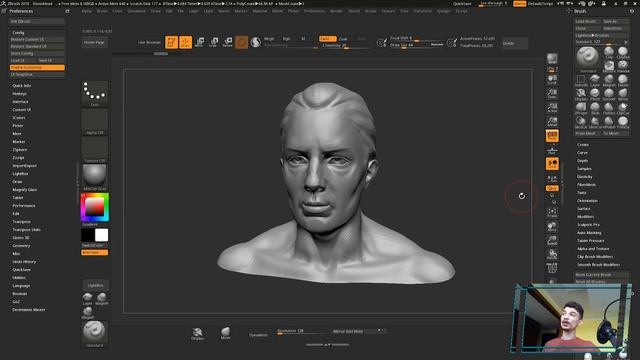Viewport: 640px width, 360px height.
Task: Click Store Config button
Action: click(37, 53)
